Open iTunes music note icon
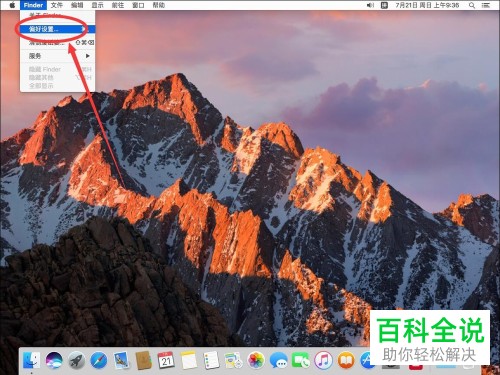This screenshot has width=500, height=375. click(323, 360)
